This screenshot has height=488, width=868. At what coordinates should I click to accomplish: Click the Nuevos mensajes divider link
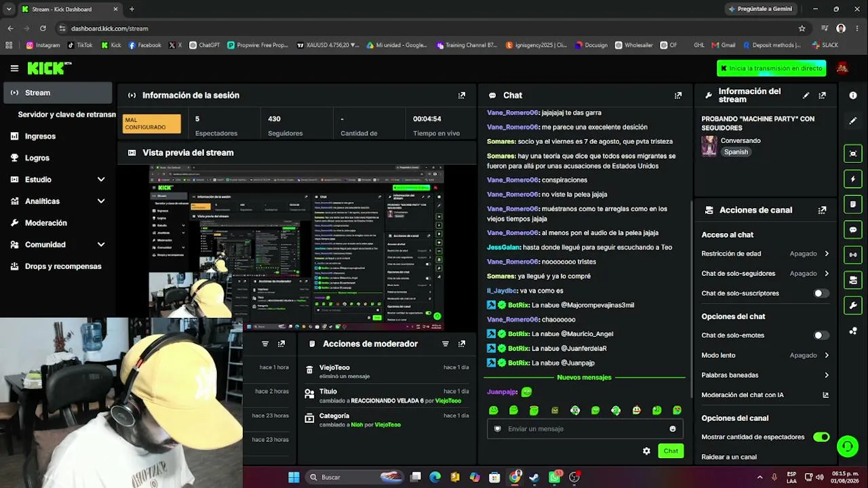click(584, 378)
